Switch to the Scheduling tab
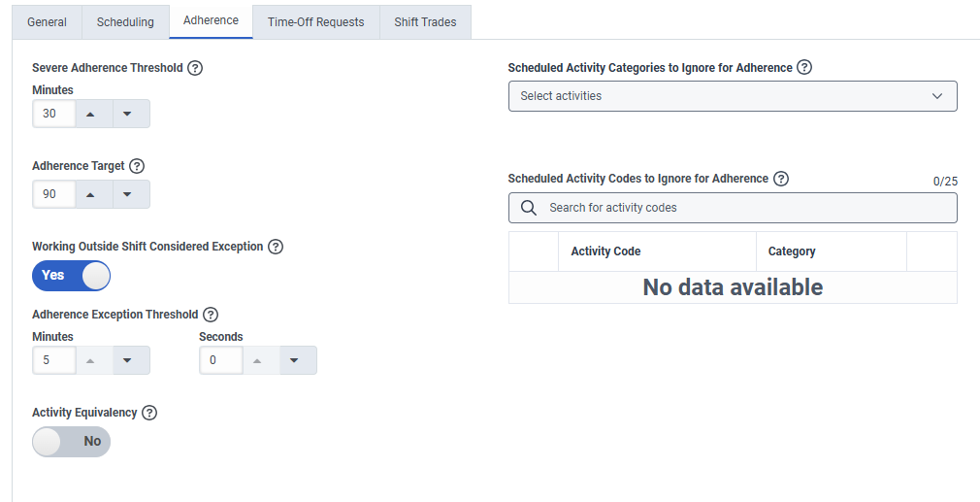Screen dimensions: 980x502 (x=125, y=22)
